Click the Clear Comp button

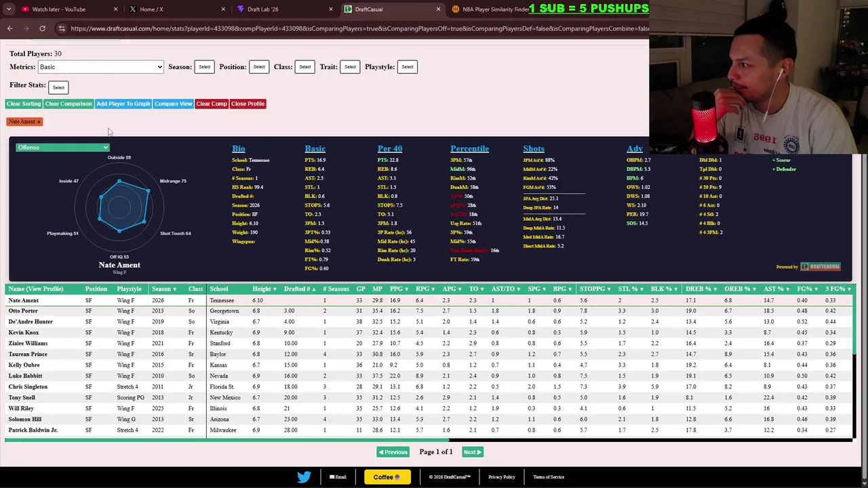[x=212, y=104]
